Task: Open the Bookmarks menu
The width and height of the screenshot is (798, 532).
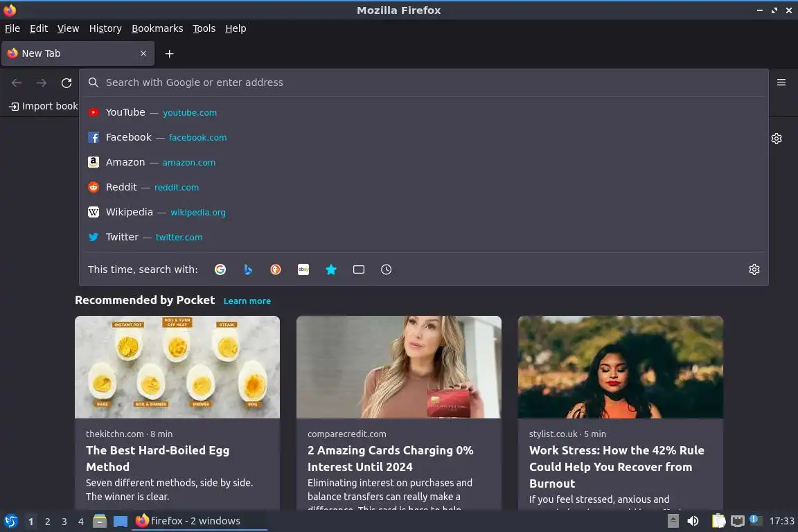Action: click(x=157, y=28)
